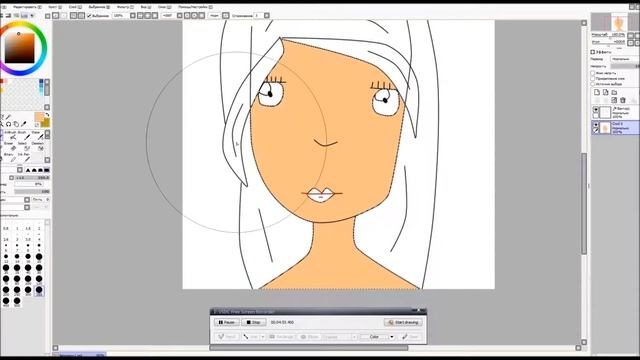Image resolution: width=640 pixels, height=360 pixels.
Task: Click the brush size slider
Action: click(x=32, y=178)
